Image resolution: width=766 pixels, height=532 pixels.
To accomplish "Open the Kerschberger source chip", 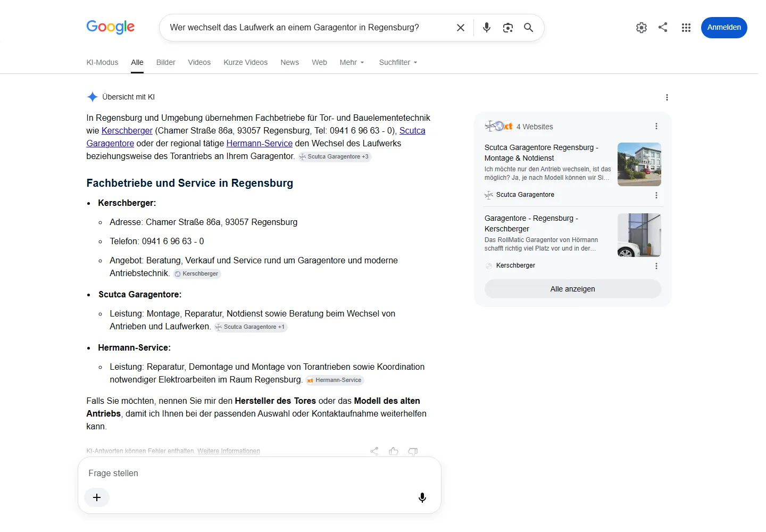I will click(x=197, y=273).
